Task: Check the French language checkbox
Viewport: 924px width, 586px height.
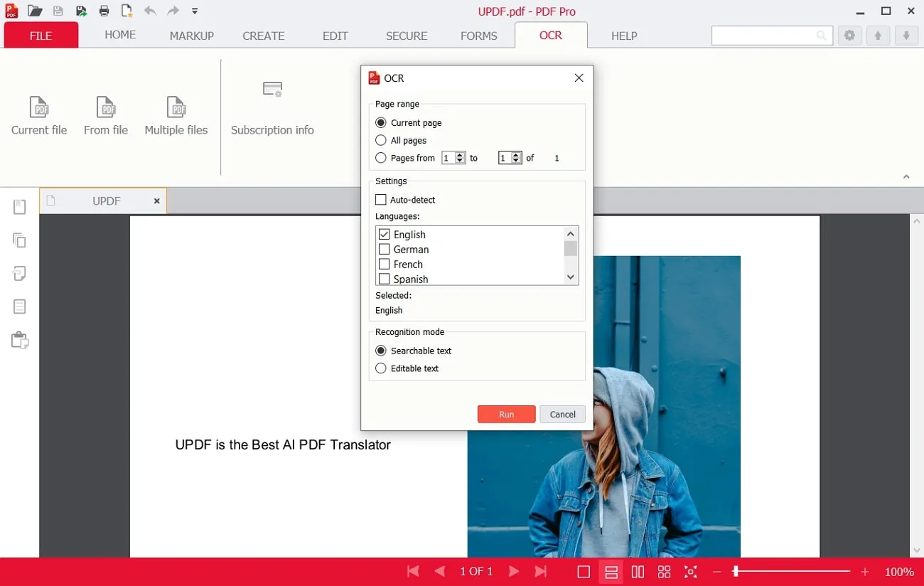Action: [x=385, y=264]
